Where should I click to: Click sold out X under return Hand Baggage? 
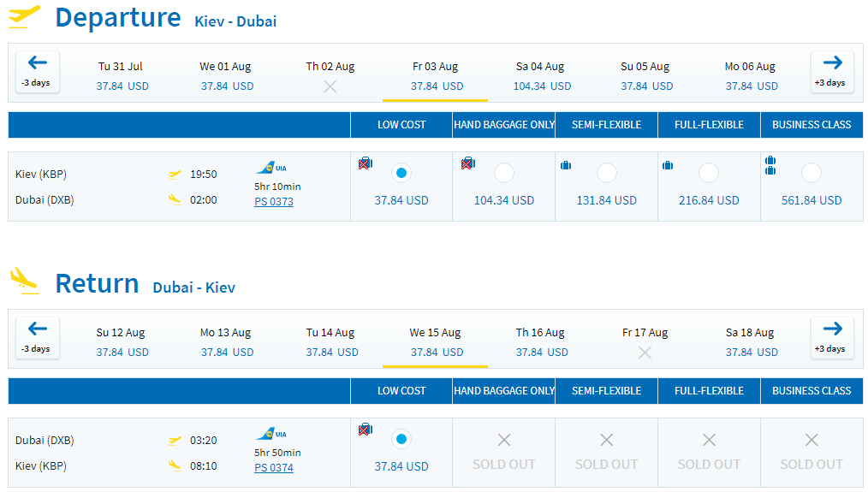click(x=503, y=440)
